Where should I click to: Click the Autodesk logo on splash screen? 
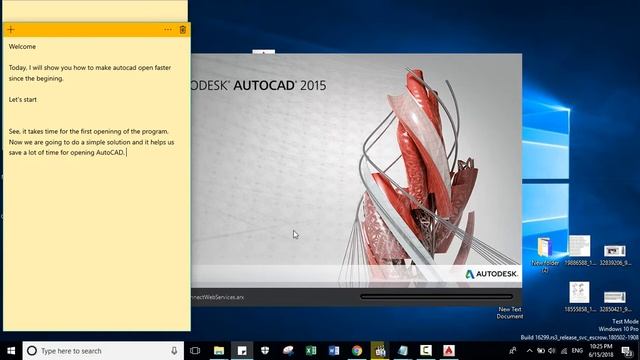pyautogui.click(x=491, y=274)
